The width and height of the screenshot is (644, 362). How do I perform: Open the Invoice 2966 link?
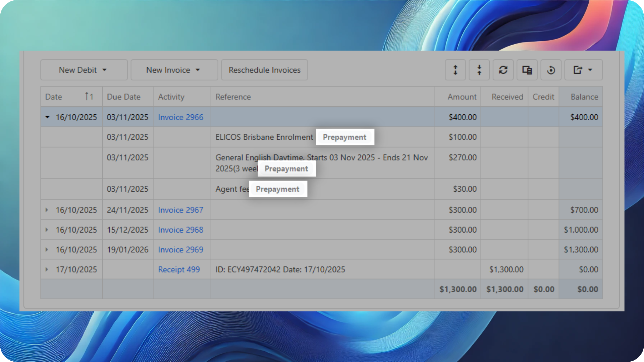tap(180, 117)
